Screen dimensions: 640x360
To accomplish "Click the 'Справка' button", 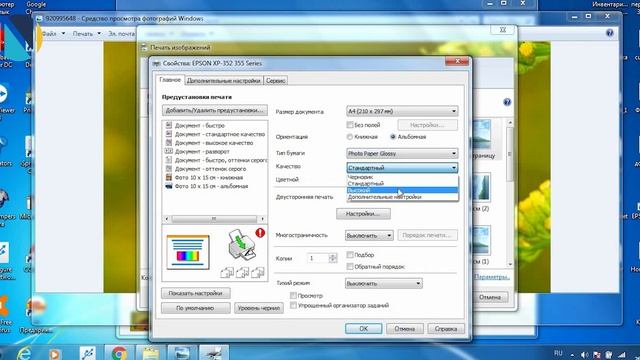I will [446, 329].
